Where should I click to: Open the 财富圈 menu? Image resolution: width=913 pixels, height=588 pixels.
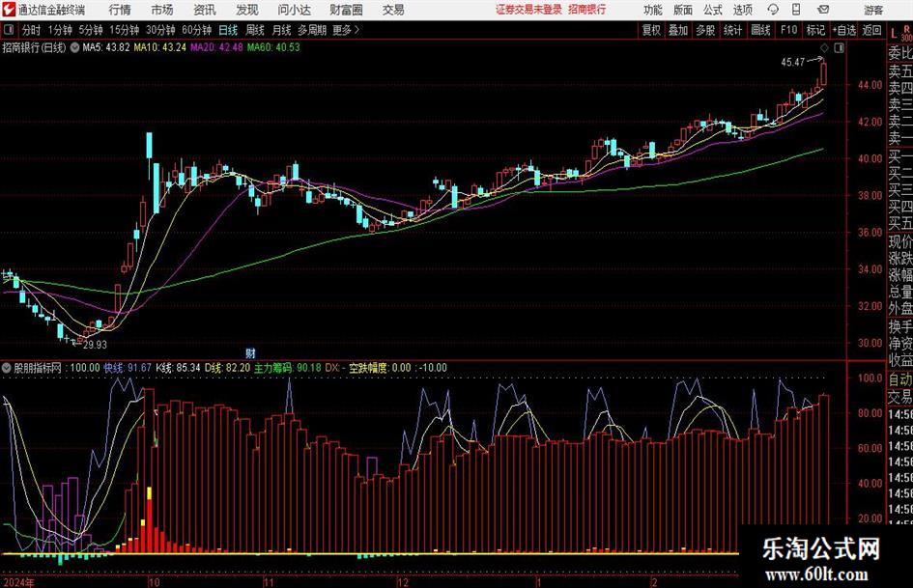346,10
